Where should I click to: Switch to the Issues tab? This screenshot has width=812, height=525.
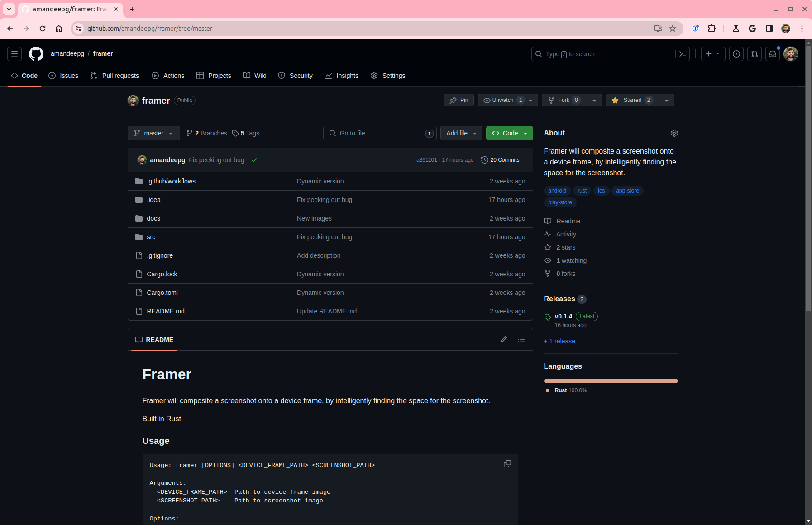click(63, 76)
